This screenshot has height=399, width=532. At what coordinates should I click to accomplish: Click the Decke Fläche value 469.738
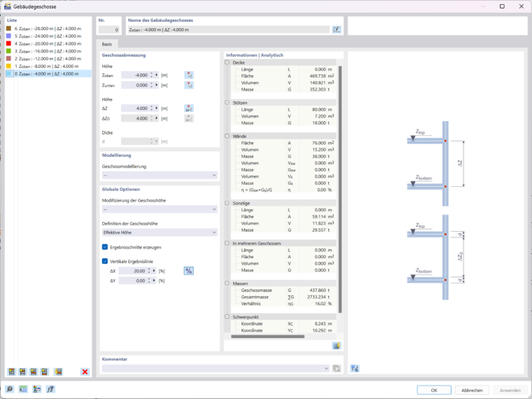pyautogui.click(x=317, y=76)
